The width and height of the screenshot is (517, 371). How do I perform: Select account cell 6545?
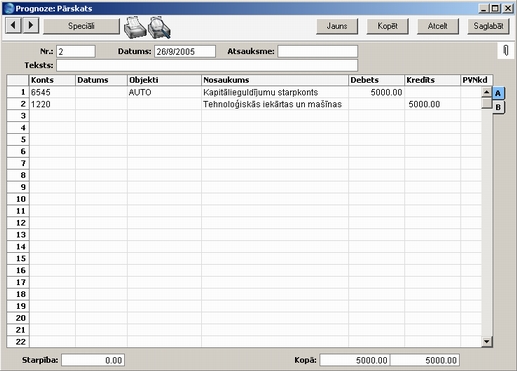(x=52, y=92)
